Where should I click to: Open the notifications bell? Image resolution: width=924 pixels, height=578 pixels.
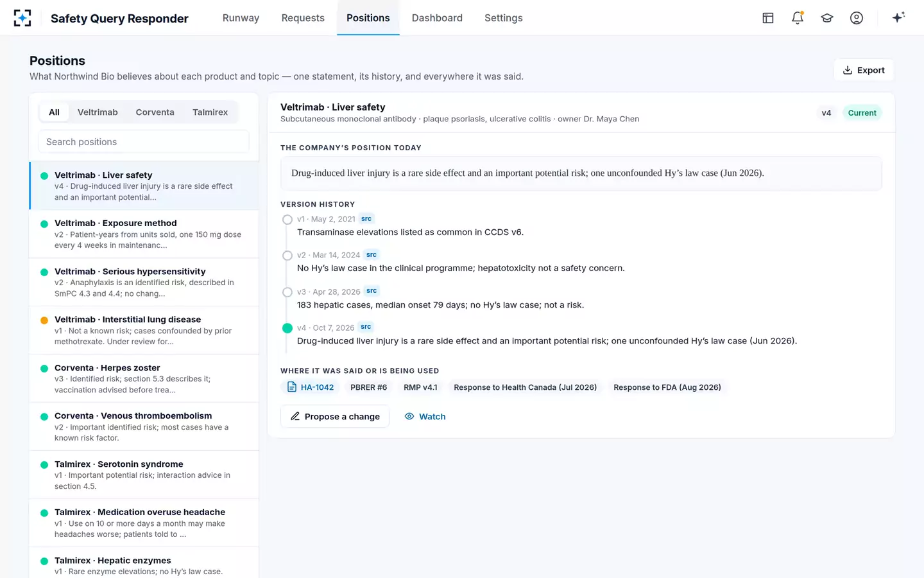(798, 18)
